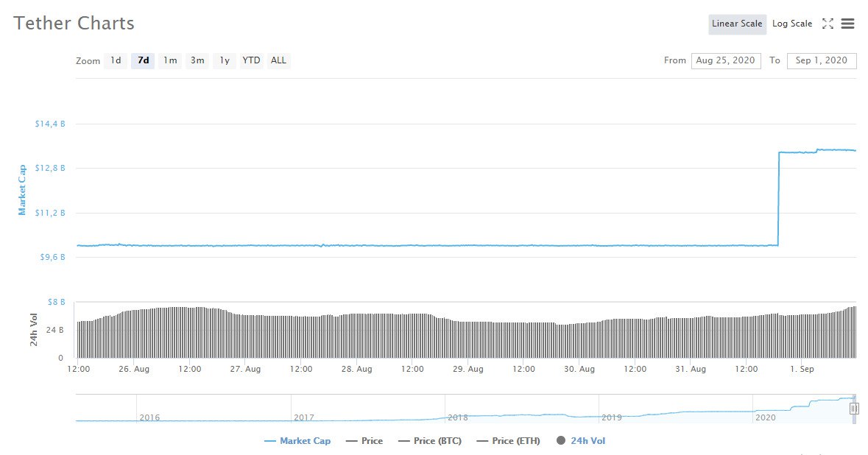Switch to Log Scale
Image resolution: width=868 pixels, height=455 pixels.
coord(792,24)
